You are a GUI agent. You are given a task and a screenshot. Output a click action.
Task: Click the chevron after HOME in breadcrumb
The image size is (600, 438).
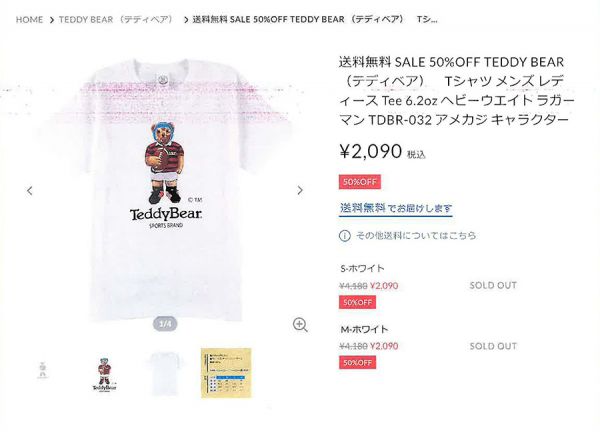[52, 20]
